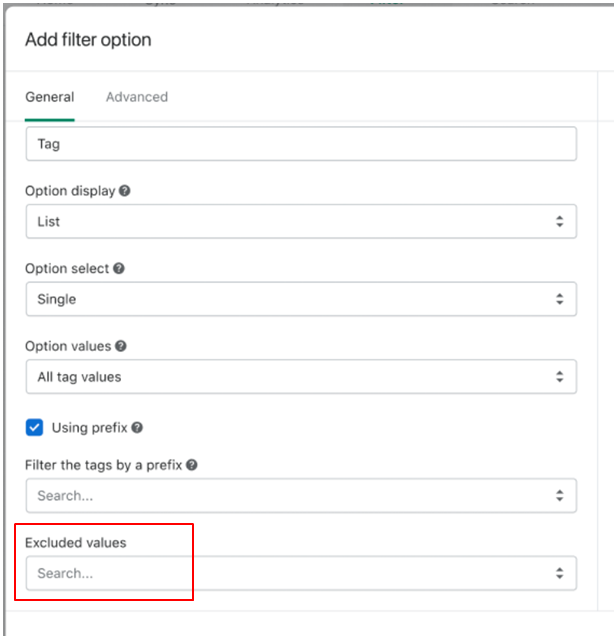Select the General tab

click(x=50, y=97)
